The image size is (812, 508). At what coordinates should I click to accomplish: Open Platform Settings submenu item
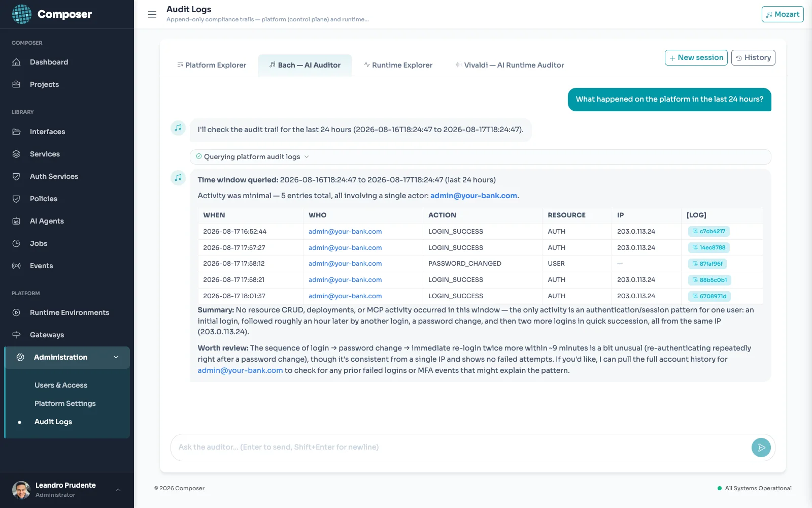pyautogui.click(x=65, y=403)
